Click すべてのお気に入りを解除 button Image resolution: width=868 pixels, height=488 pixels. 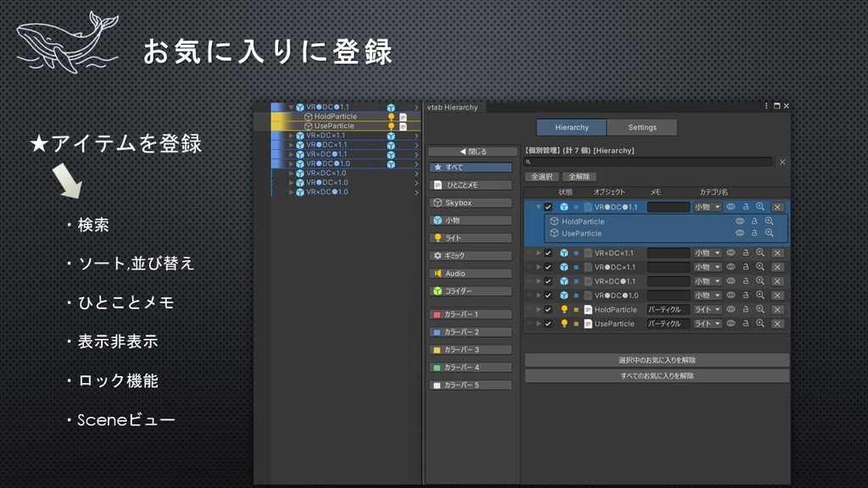(x=657, y=375)
